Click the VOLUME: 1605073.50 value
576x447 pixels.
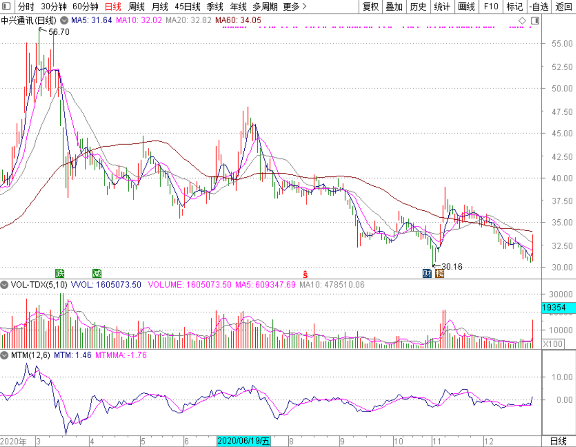coord(190,285)
